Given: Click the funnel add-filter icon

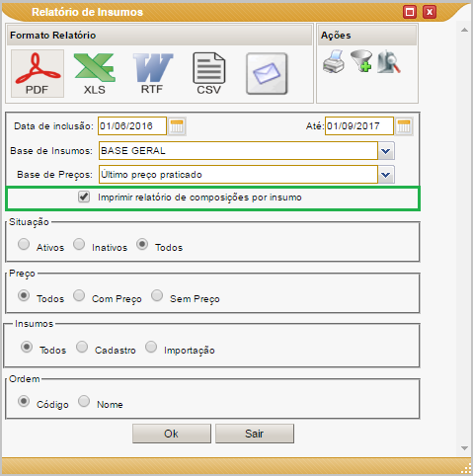Looking at the screenshot, I should point(361,61).
